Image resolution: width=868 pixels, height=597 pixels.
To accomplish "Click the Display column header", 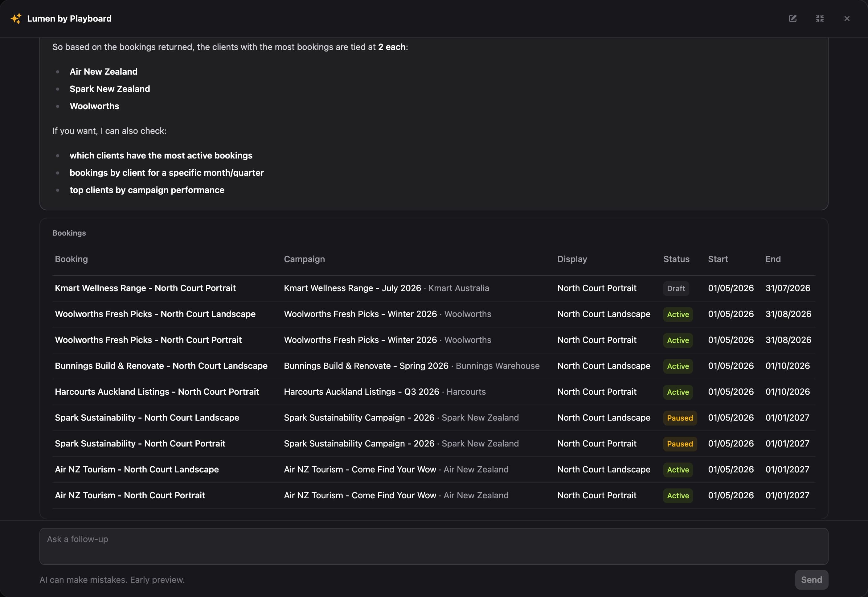I will click(572, 259).
